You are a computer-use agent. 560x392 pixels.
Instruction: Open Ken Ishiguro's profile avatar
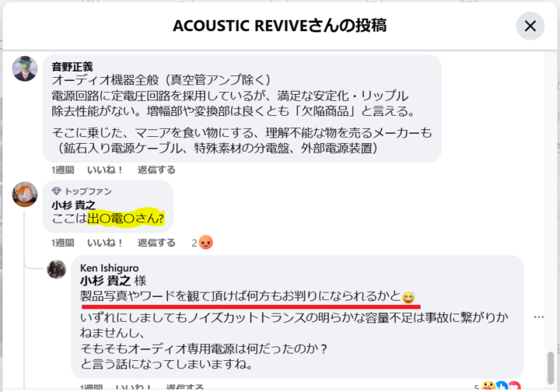click(x=57, y=269)
